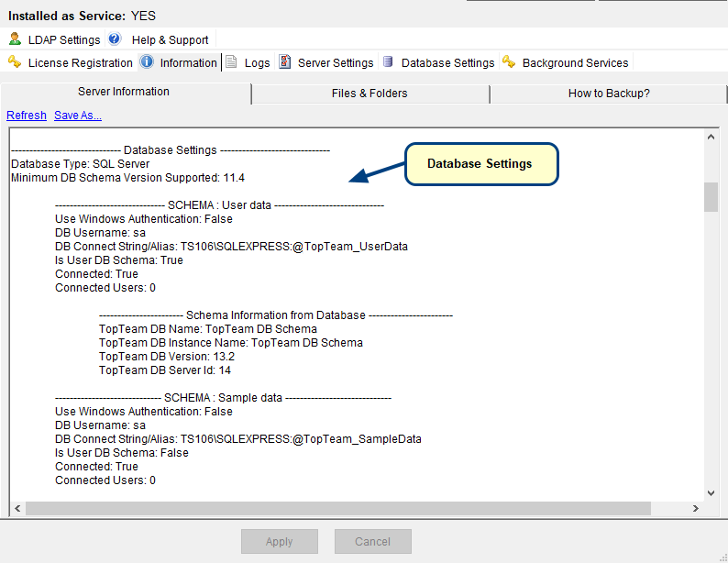View the How to Backup? sub-tab
This screenshot has width=728, height=563.
tap(608, 94)
